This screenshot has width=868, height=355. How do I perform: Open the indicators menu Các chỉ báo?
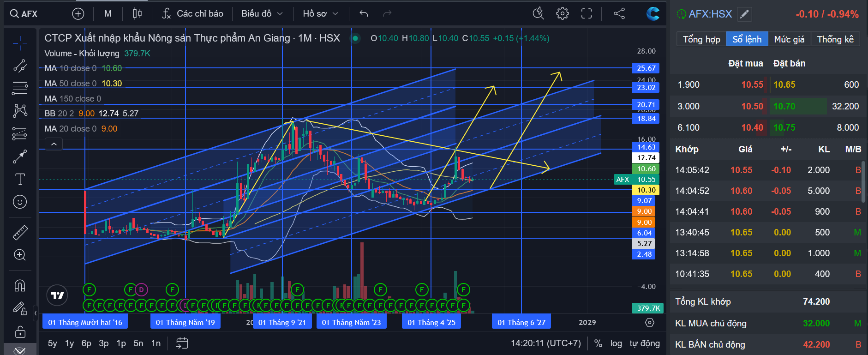click(192, 14)
